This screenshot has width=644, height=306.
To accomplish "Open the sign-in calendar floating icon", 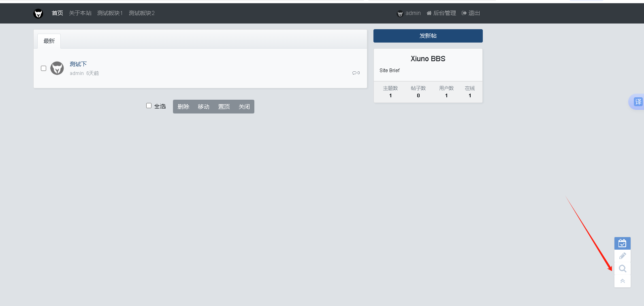I will point(622,243).
